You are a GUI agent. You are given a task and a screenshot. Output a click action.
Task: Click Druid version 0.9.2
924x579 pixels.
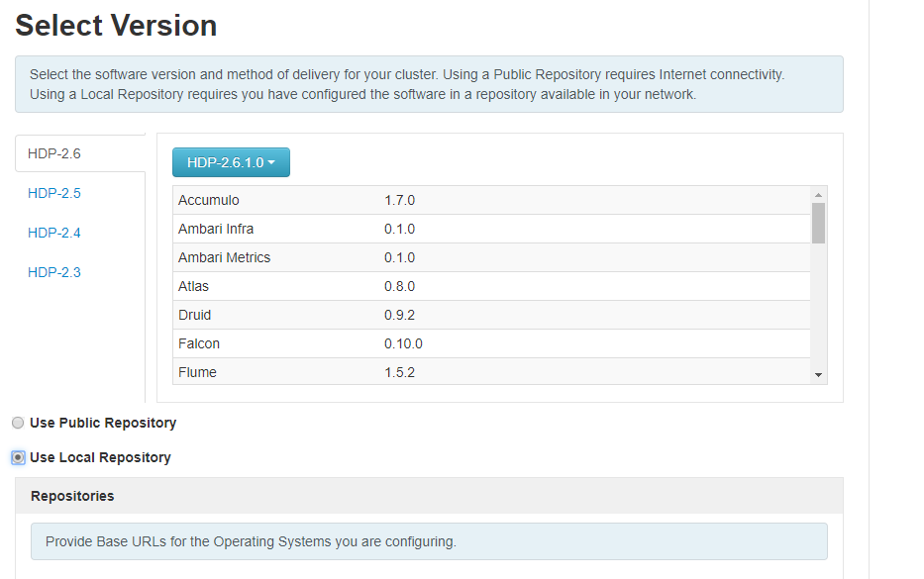pos(399,315)
